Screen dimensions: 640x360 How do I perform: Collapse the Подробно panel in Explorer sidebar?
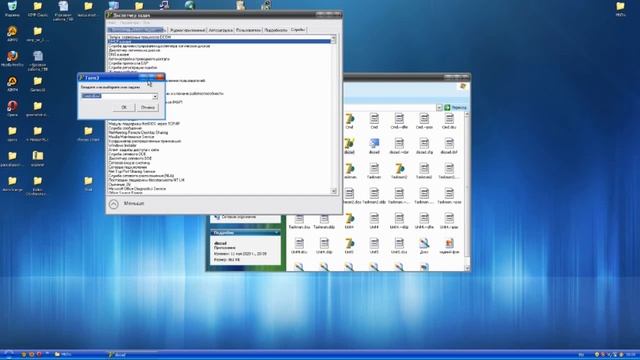(x=277, y=232)
